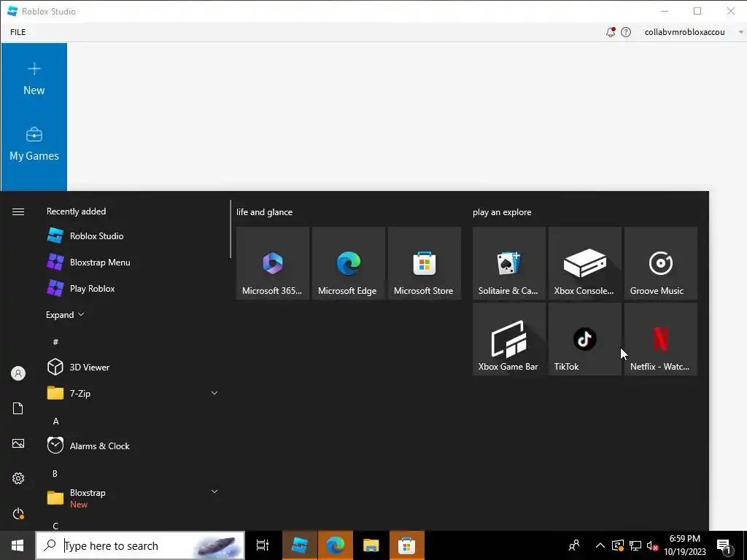Click the 'play an explore' group title
The width and height of the screenshot is (747, 560).
click(x=502, y=212)
